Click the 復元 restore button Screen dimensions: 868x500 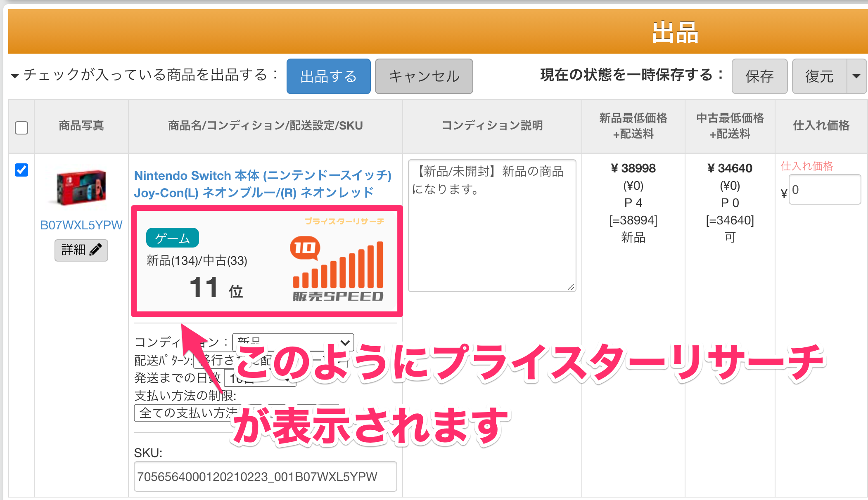(819, 76)
